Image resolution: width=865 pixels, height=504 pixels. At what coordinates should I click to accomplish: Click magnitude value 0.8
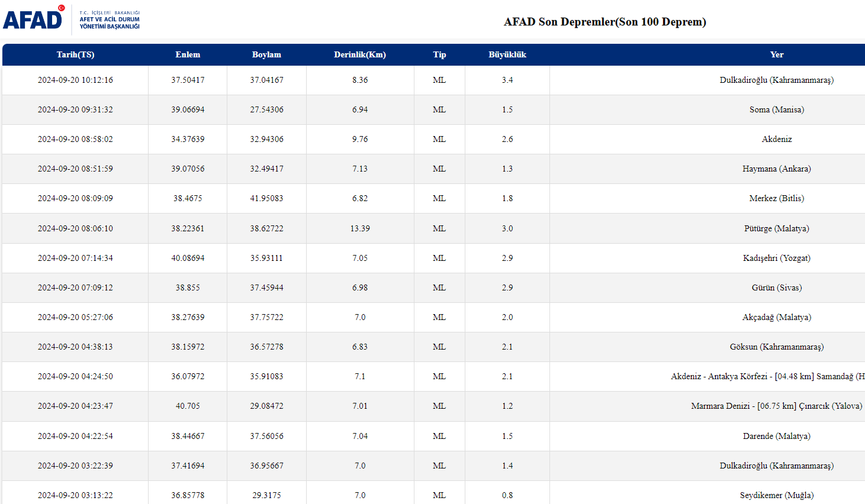(x=507, y=495)
